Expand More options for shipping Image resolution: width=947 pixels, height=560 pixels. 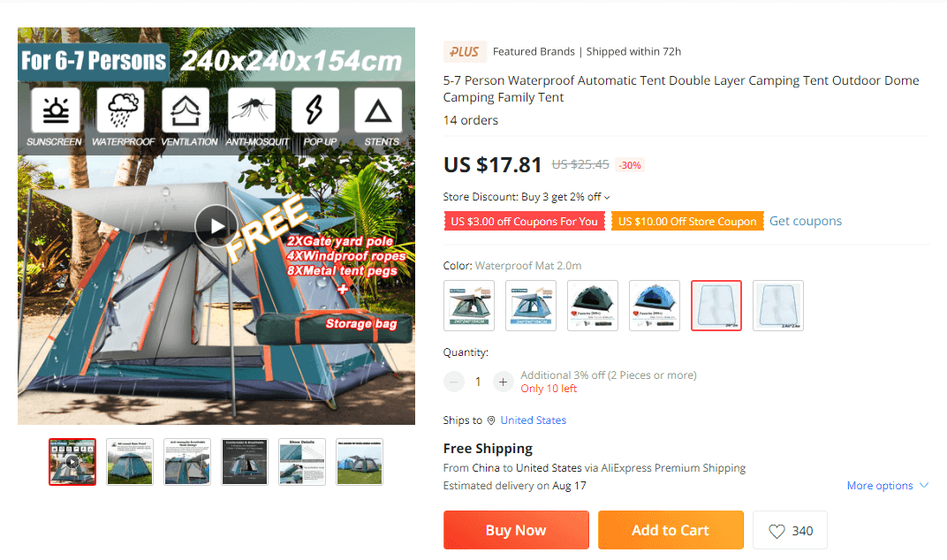pos(887,486)
